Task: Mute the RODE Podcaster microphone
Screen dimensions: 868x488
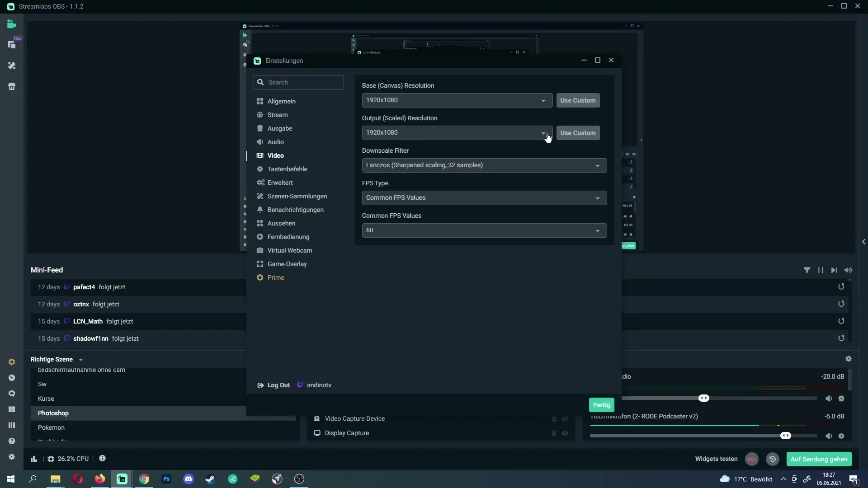Action: pos(829,436)
